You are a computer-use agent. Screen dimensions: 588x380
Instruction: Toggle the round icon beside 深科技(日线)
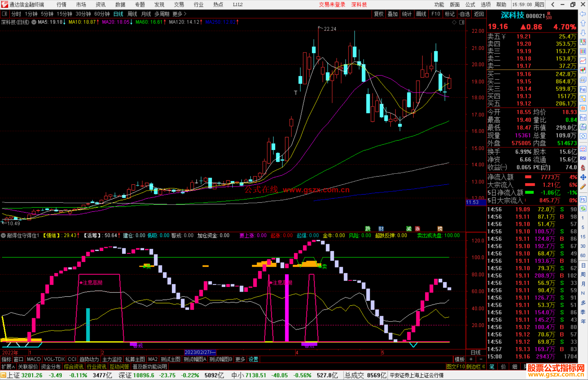tap(34, 22)
